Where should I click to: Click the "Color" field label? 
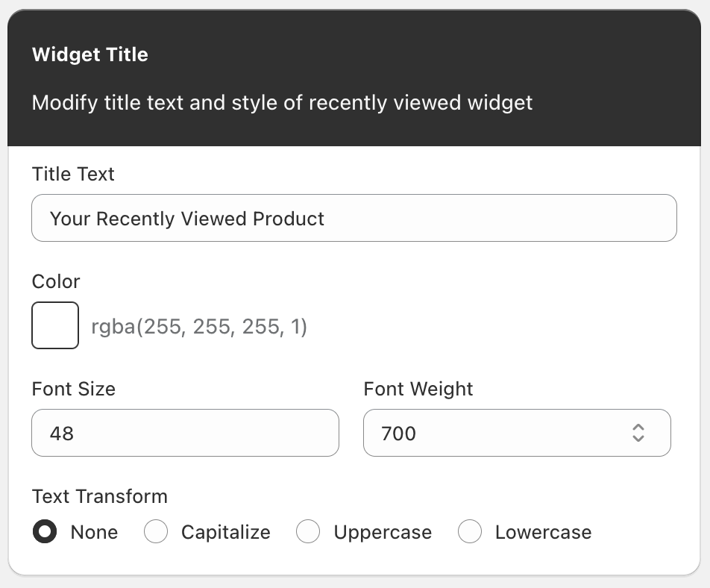pos(56,281)
